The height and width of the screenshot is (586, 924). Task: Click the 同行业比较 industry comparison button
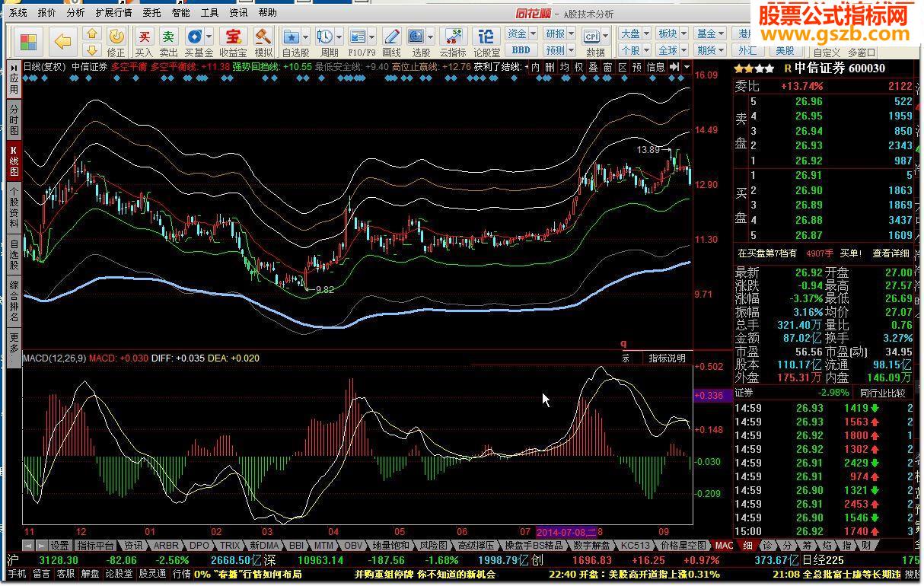pos(883,393)
